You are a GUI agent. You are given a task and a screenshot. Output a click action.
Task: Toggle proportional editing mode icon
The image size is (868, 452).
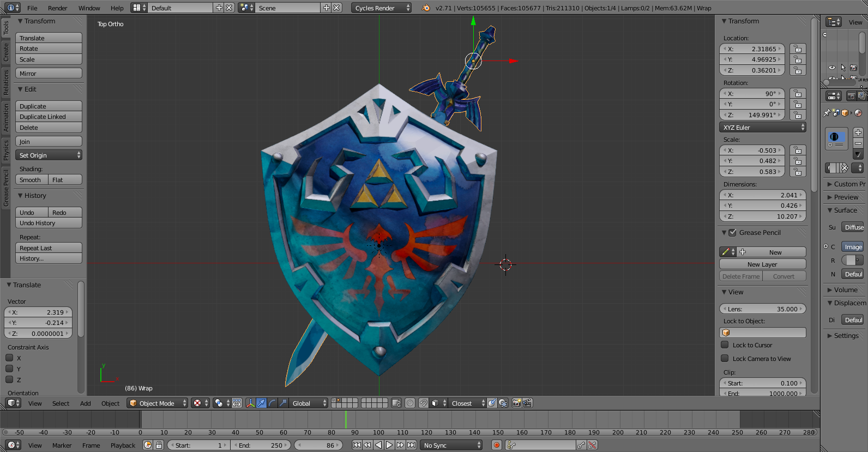click(410, 403)
